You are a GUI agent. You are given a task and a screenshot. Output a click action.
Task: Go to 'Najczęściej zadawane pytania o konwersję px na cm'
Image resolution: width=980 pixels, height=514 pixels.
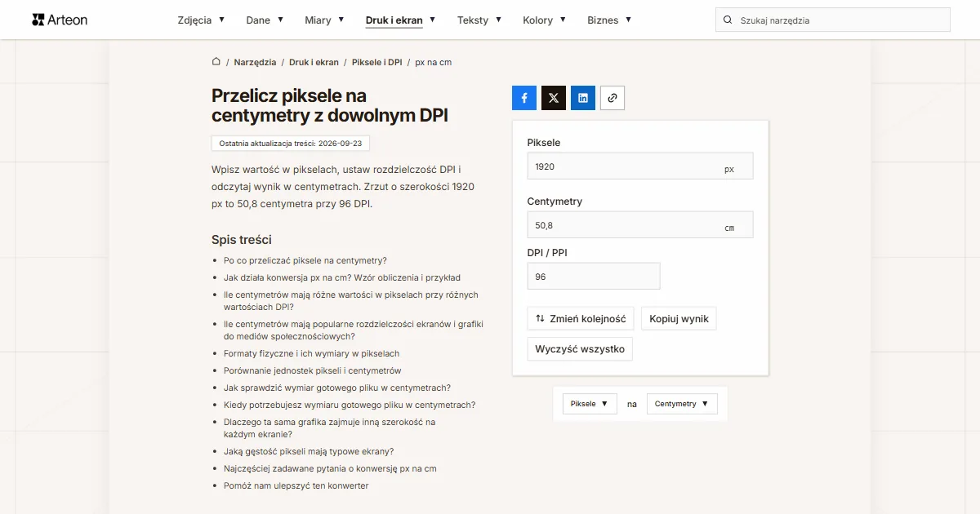point(330,469)
